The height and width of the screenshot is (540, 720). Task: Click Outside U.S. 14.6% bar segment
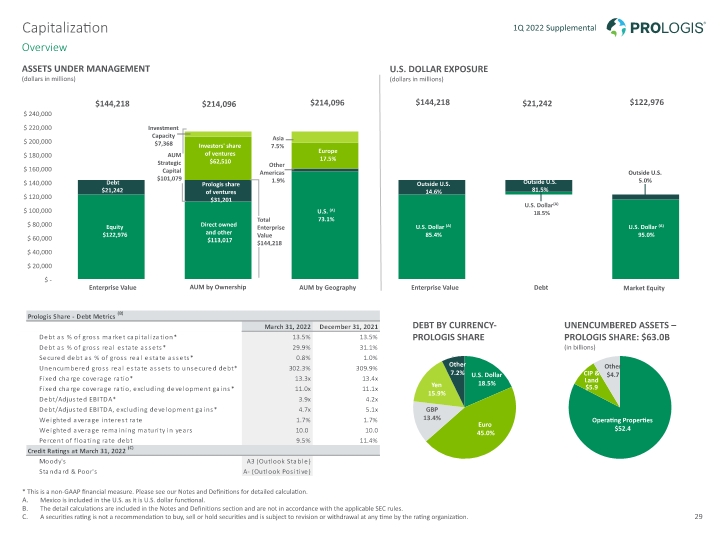432,187
